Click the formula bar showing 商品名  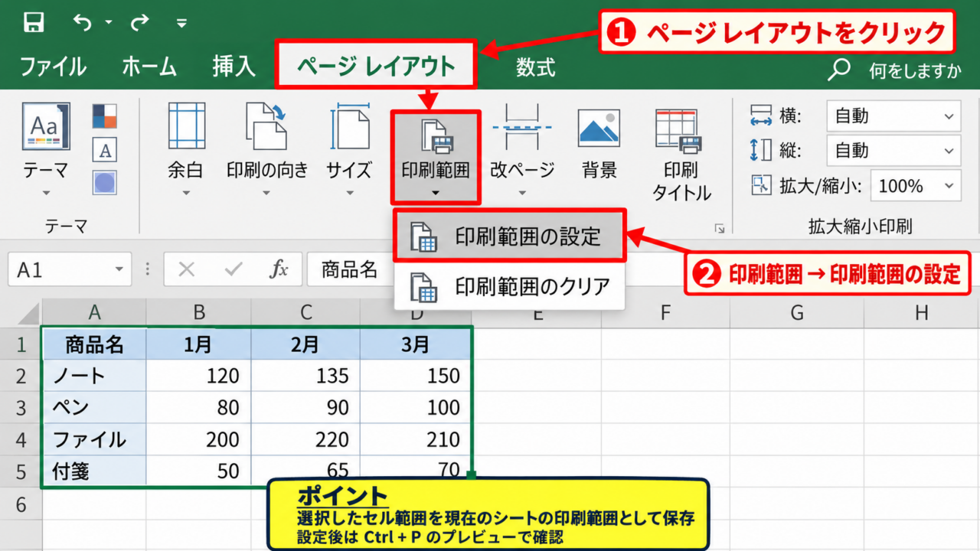click(351, 269)
